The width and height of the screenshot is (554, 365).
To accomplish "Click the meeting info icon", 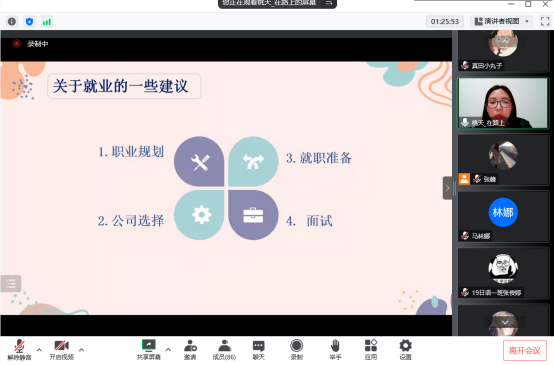I will pyautogui.click(x=12, y=22).
